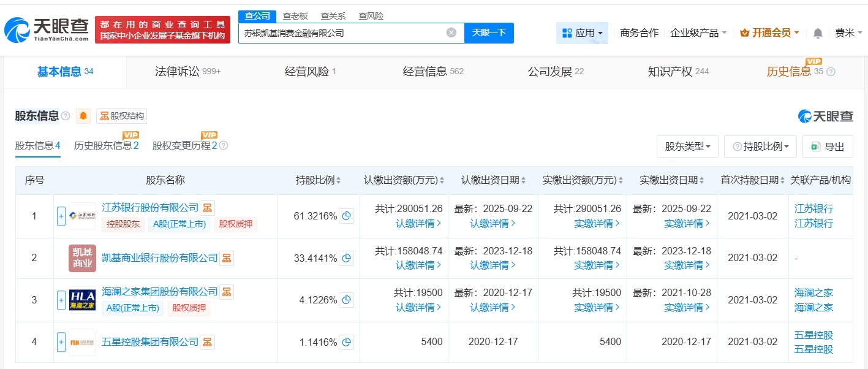868x369 pixels.
Task: Open the 应用 dropdown menu
Action: point(582,33)
